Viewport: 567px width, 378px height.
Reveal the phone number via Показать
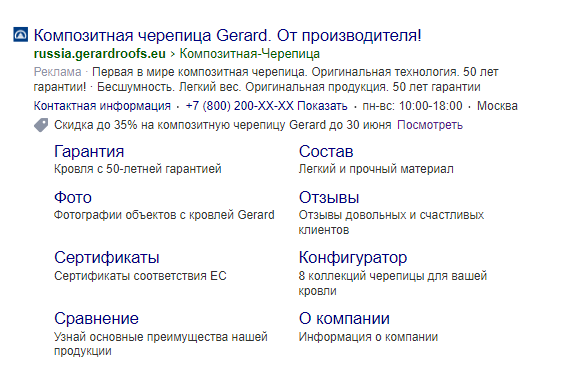tap(322, 106)
